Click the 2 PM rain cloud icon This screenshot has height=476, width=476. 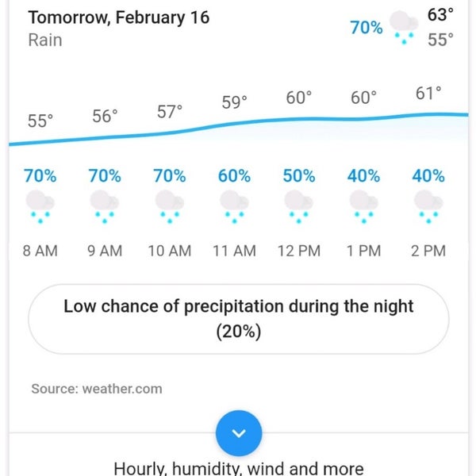pos(428,204)
